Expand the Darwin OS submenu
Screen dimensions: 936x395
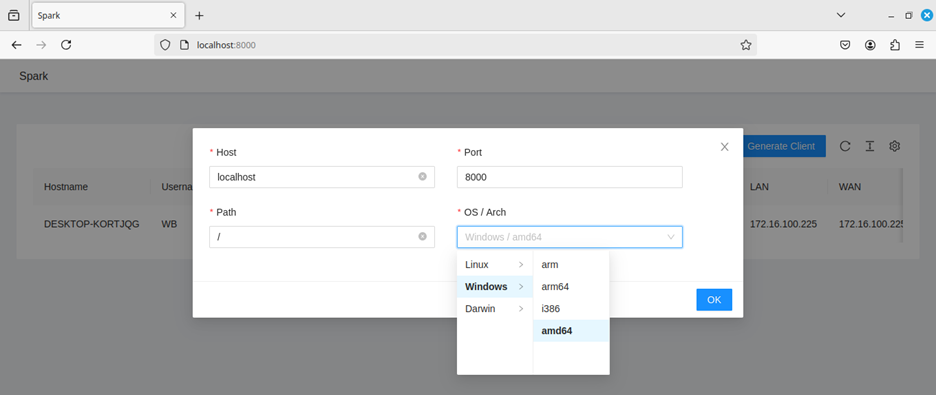tap(495, 308)
